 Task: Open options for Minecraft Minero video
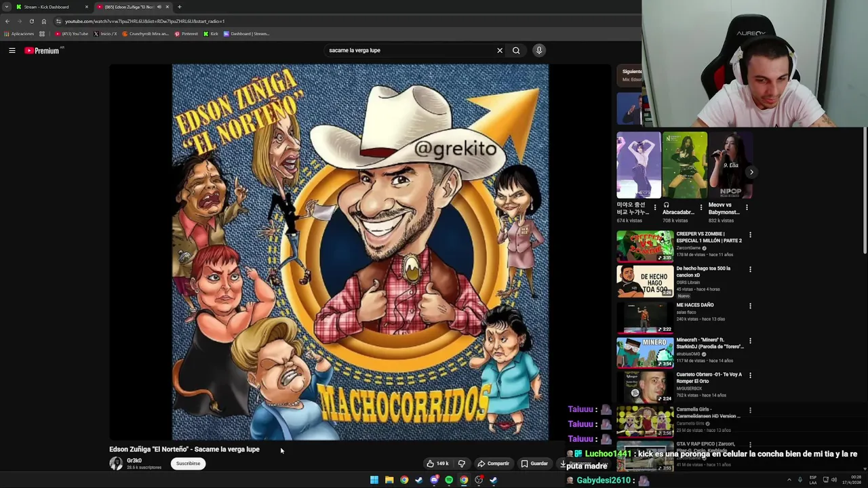click(x=750, y=340)
